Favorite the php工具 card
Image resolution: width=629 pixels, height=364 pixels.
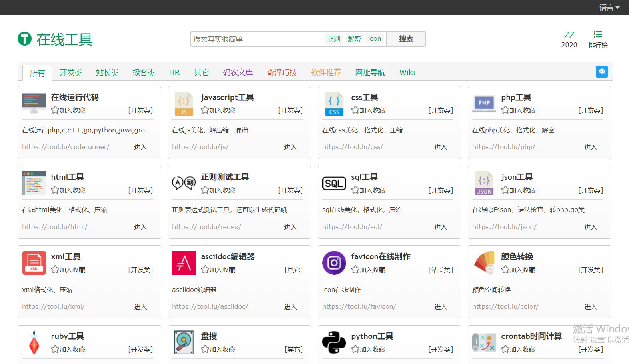(x=519, y=110)
